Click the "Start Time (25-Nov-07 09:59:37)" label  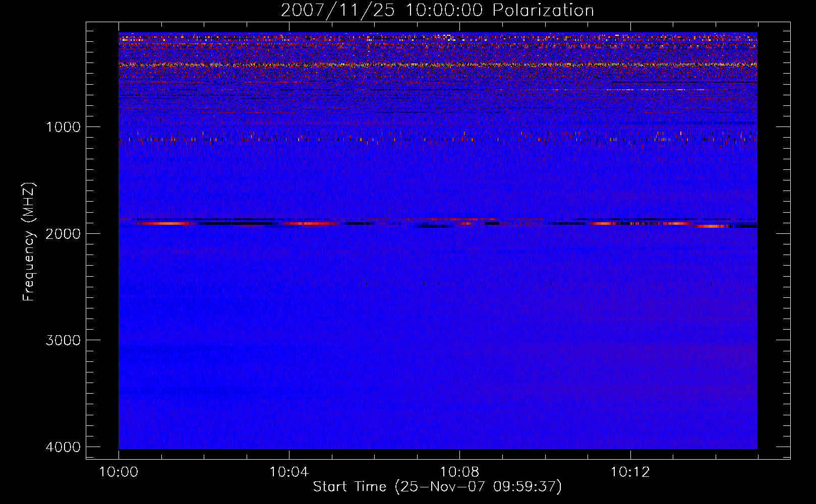(437, 487)
